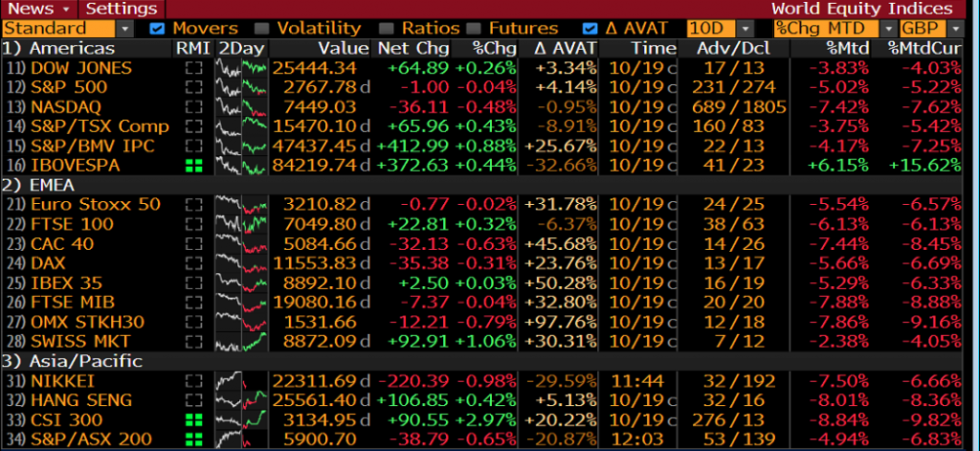
Task: Click the green RMI icon for S&P/ASX 200
Action: click(x=195, y=439)
